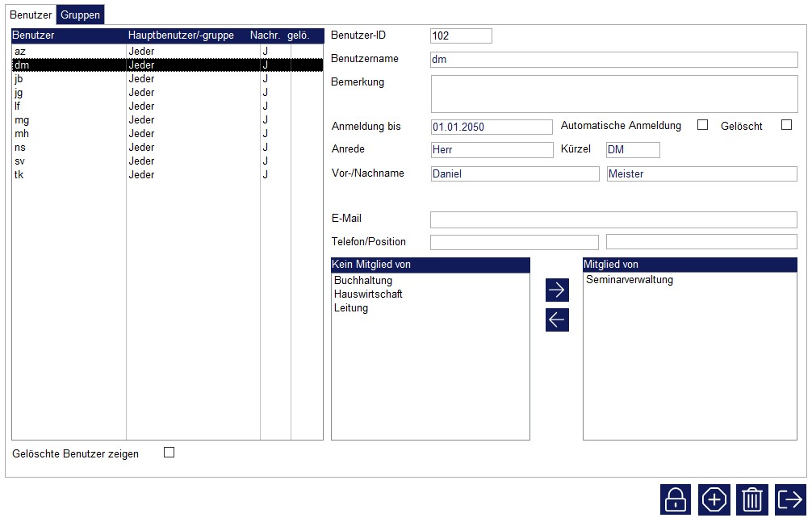This screenshot has height=522, width=812.
Task: Select Buchhaltung in Kein Mitglied von
Action: tap(363, 281)
